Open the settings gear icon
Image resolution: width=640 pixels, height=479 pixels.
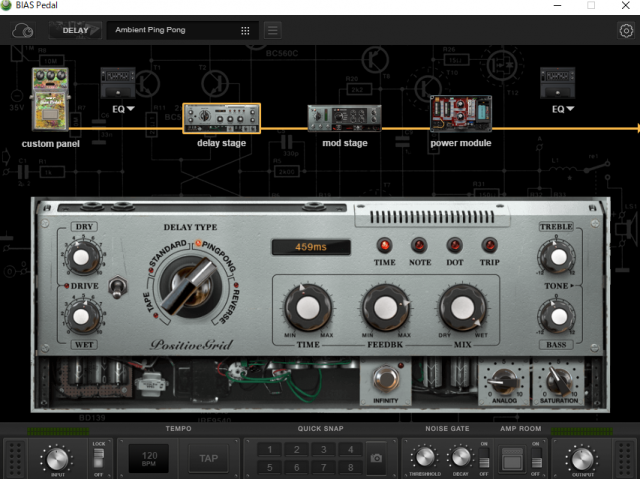(x=626, y=31)
